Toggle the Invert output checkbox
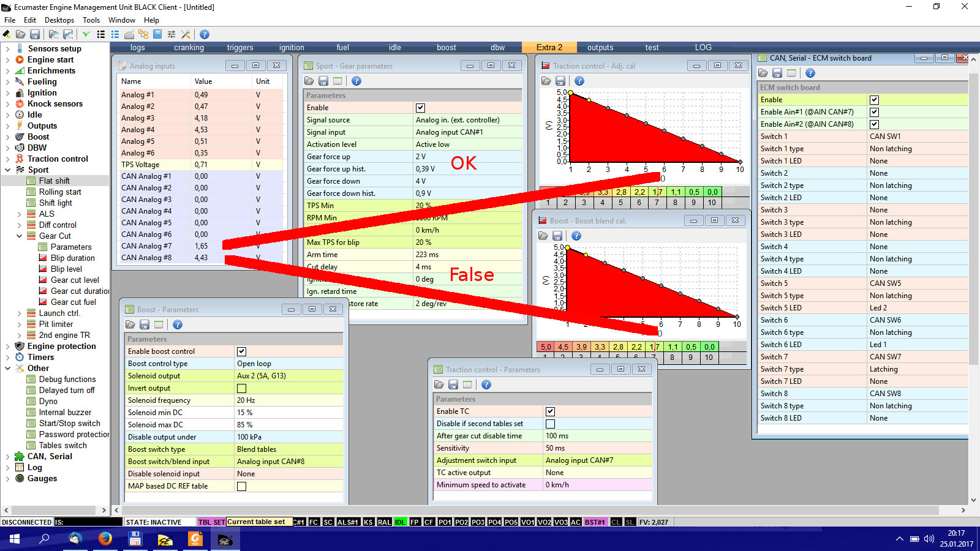 [241, 388]
